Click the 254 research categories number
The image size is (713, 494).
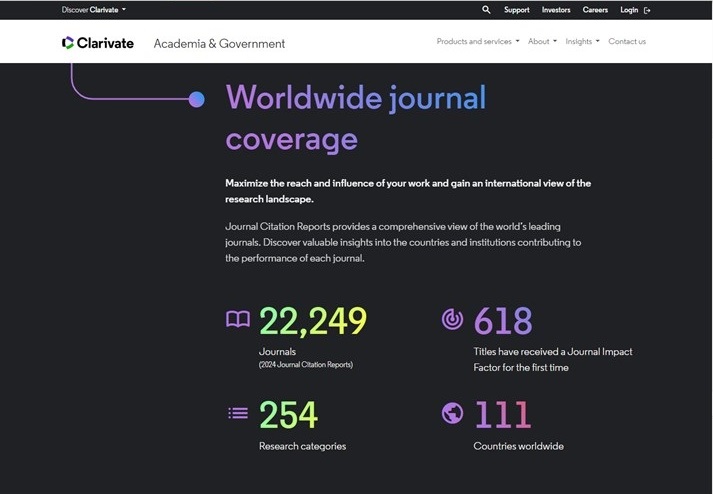[x=288, y=415]
